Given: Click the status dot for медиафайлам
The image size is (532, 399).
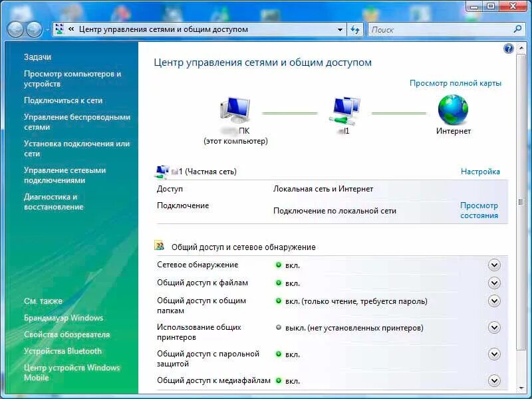Looking at the screenshot, I should 279,380.
